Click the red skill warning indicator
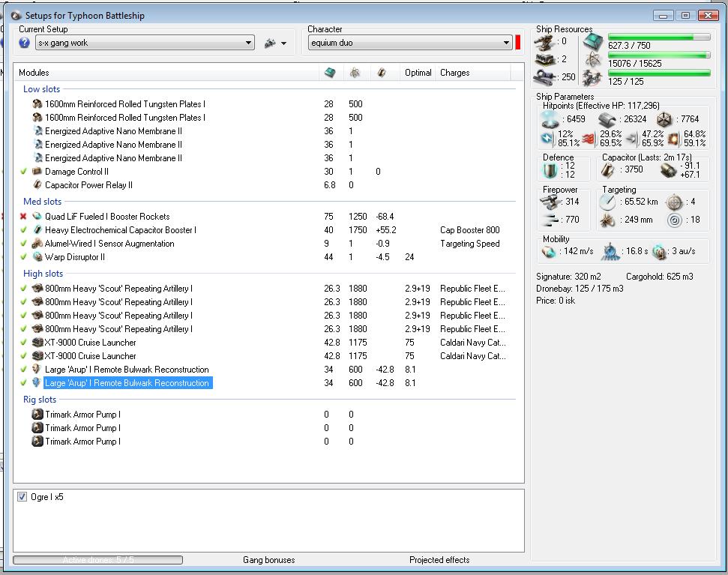728x575 pixels. [x=517, y=43]
